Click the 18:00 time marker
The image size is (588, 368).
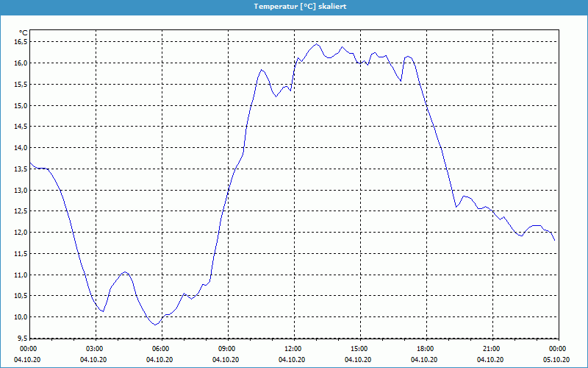click(425, 349)
